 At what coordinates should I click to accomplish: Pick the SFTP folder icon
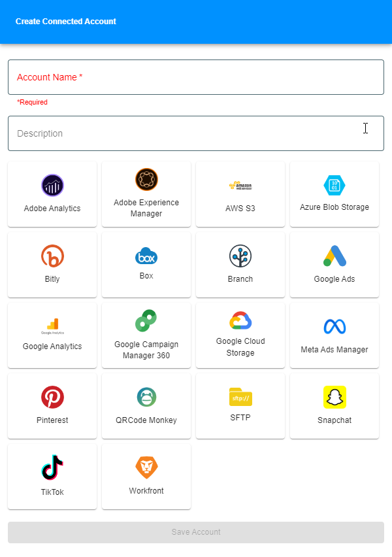pyautogui.click(x=240, y=396)
